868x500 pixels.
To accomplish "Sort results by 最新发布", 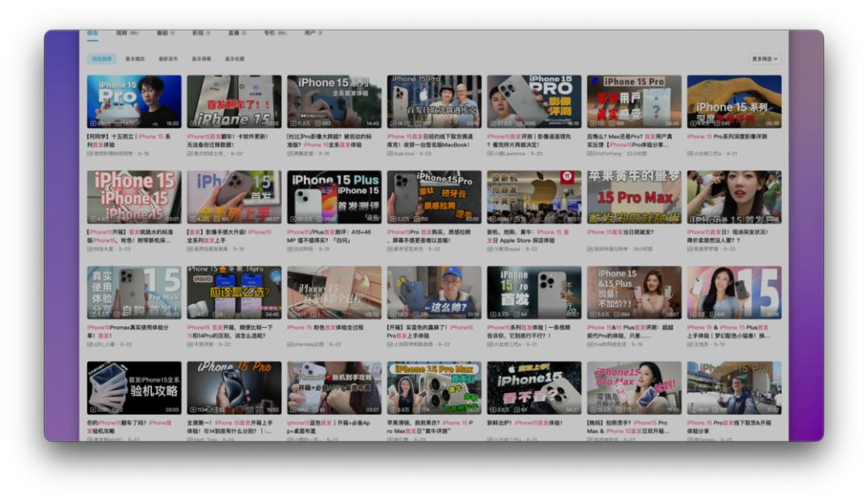I will (168, 59).
